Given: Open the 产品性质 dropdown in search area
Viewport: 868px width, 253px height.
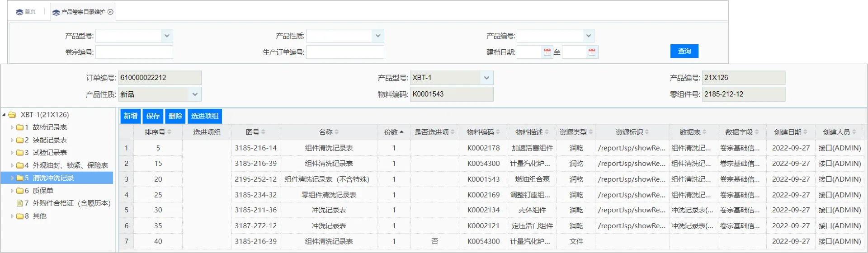Looking at the screenshot, I should click(x=378, y=36).
